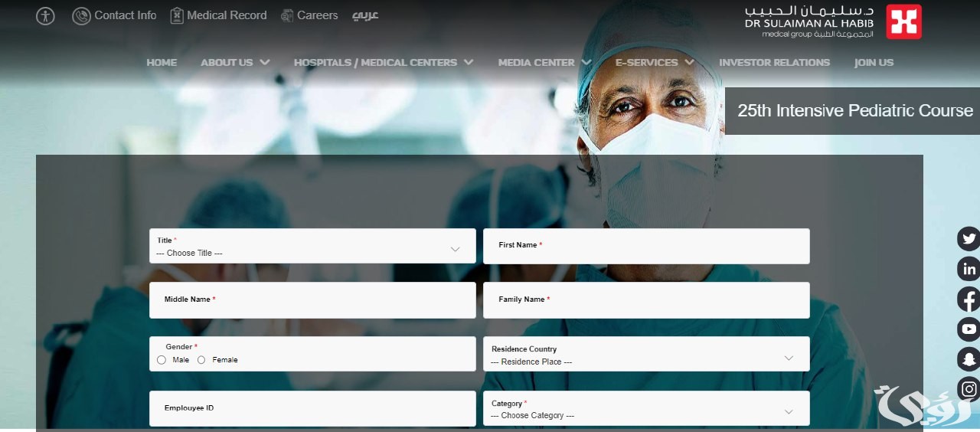Click the Careers link text
This screenshot has height=432, width=980.
coord(318,15)
